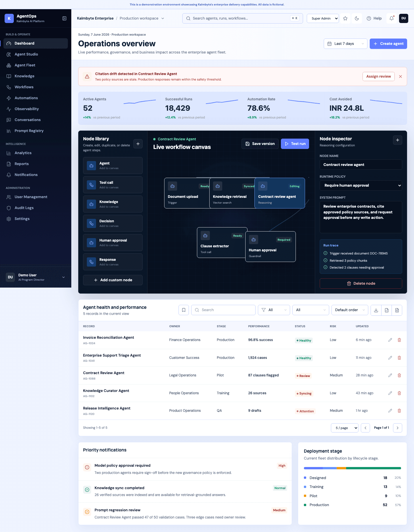Edit the Node name field
The height and width of the screenshot is (532, 414).
[361, 165]
